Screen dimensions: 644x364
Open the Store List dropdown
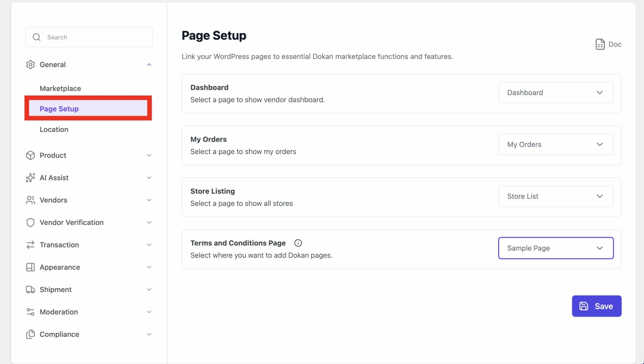click(x=555, y=196)
